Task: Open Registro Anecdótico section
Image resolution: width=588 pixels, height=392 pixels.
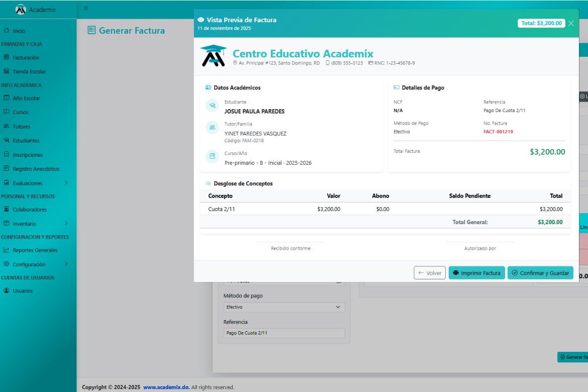Action: (x=36, y=169)
